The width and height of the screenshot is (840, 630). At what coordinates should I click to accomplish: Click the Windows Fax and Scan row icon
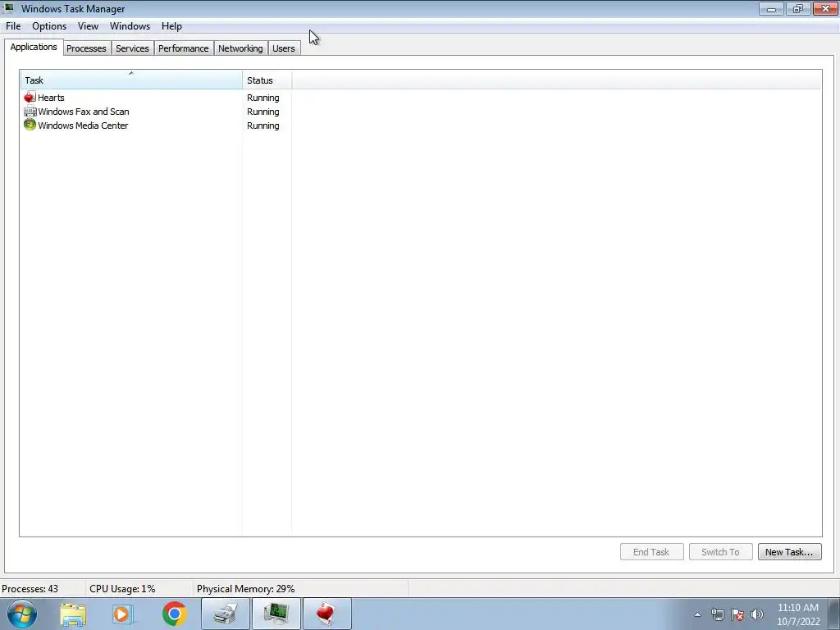pyautogui.click(x=30, y=112)
